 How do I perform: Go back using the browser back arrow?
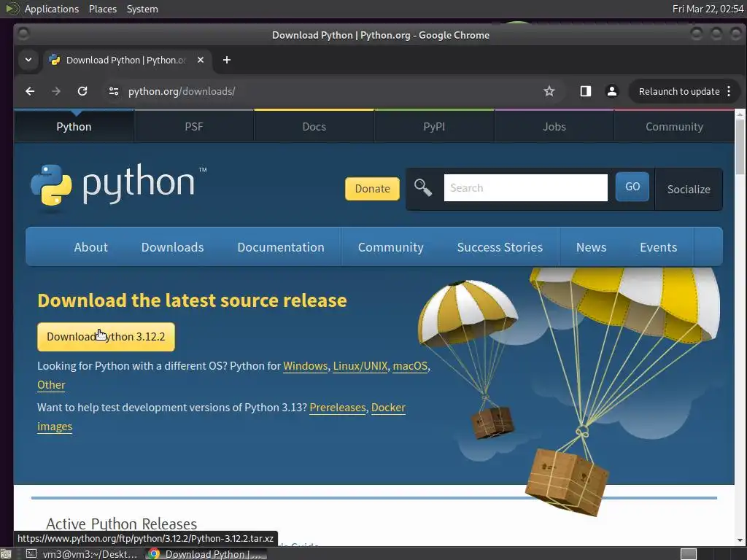coord(30,91)
